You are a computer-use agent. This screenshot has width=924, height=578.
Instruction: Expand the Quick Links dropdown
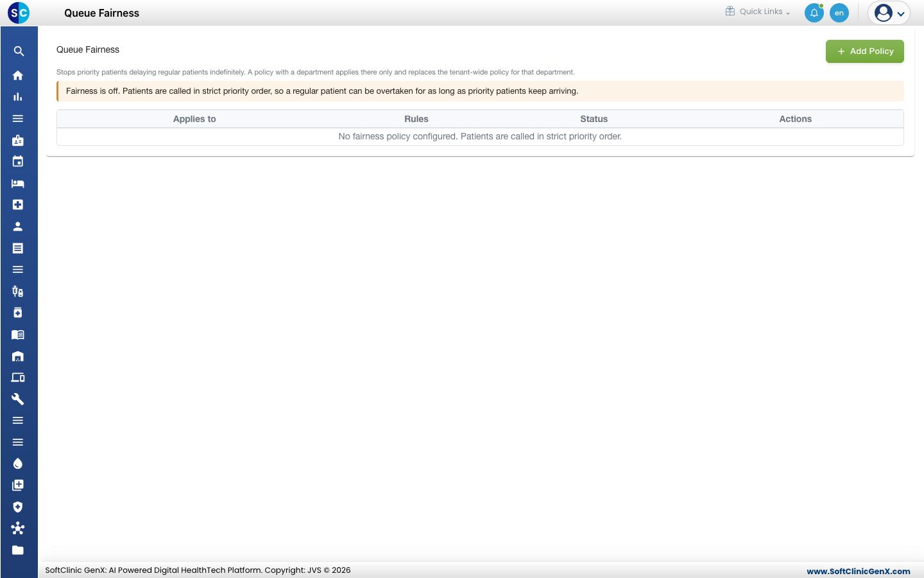(758, 12)
